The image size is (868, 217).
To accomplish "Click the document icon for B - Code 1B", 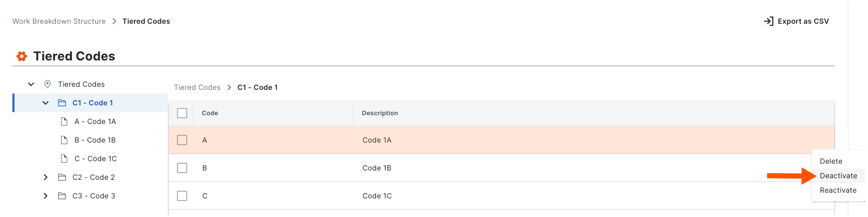I will pos(64,140).
